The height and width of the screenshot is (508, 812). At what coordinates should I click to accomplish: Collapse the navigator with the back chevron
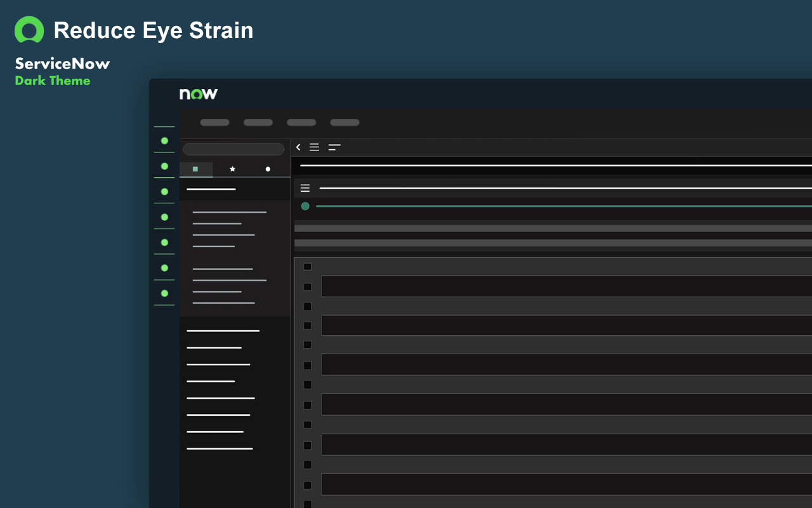(x=298, y=147)
